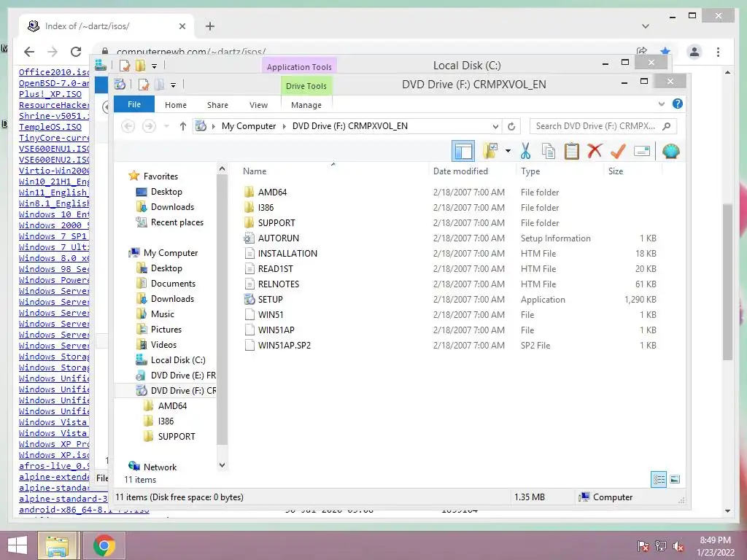
Task: Open the folder options dropdown arrow
Action: point(508,152)
